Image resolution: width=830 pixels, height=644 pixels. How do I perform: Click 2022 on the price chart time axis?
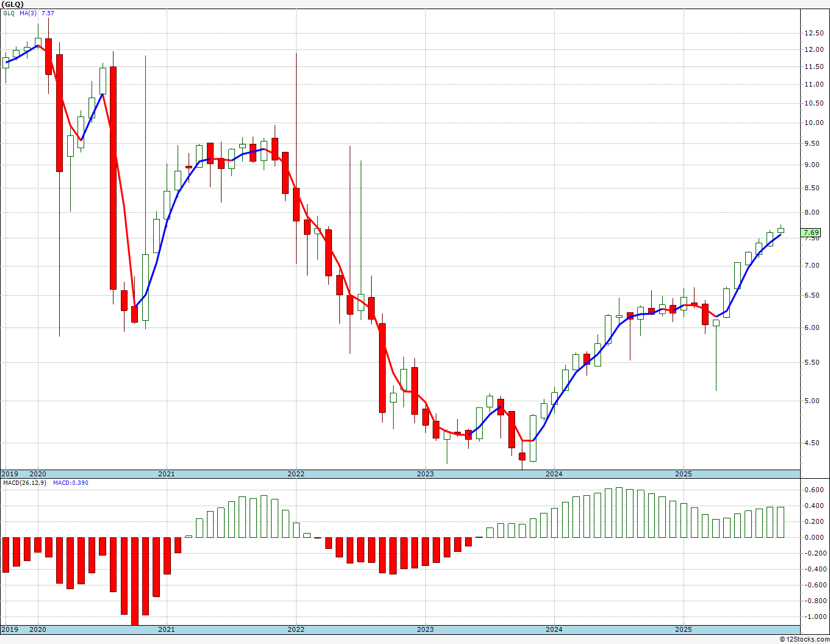(296, 474)
